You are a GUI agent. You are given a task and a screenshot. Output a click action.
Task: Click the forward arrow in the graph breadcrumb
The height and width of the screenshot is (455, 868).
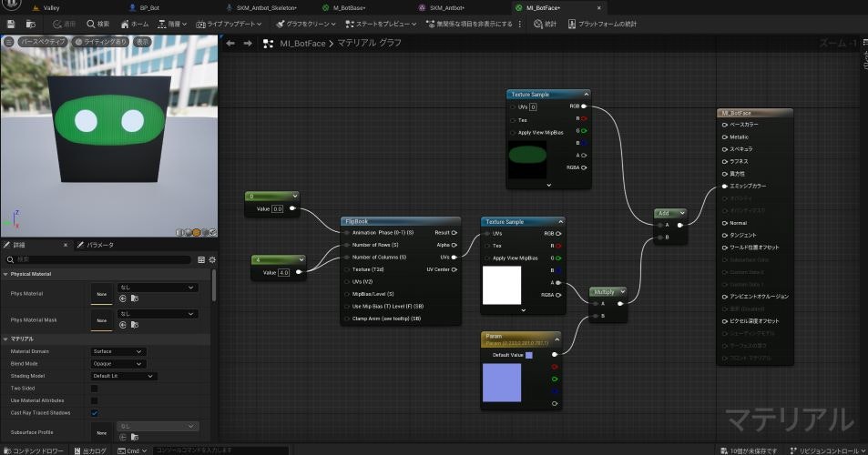[248, 43]
